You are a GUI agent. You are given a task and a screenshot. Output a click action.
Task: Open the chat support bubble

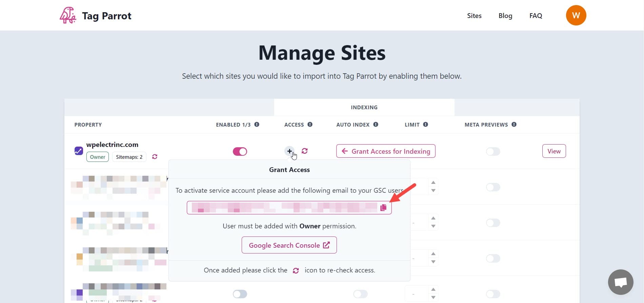click(x=621, y=282)
